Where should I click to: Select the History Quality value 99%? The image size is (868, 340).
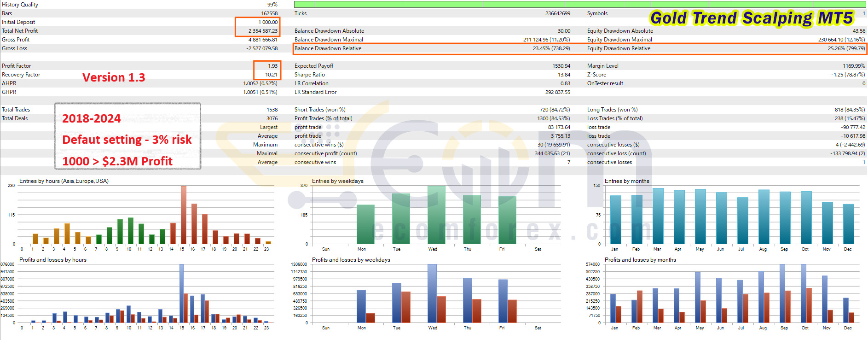pos(272,5)
